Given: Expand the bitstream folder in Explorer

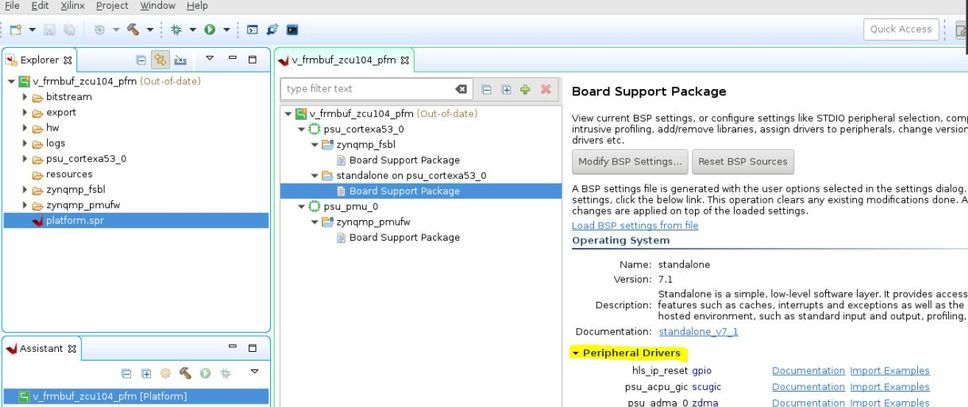Looking at the screenshot, I should tap(25, 97).
